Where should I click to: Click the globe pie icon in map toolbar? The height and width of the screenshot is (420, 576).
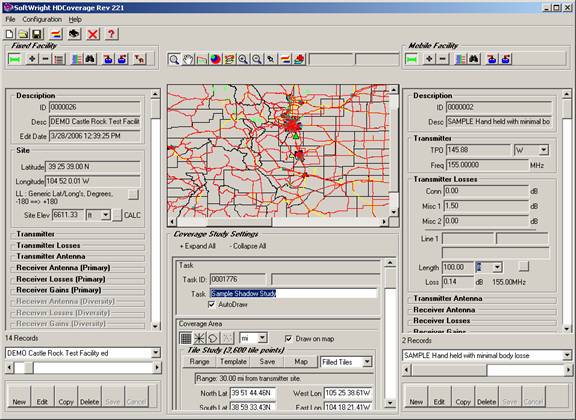[216, 59]
